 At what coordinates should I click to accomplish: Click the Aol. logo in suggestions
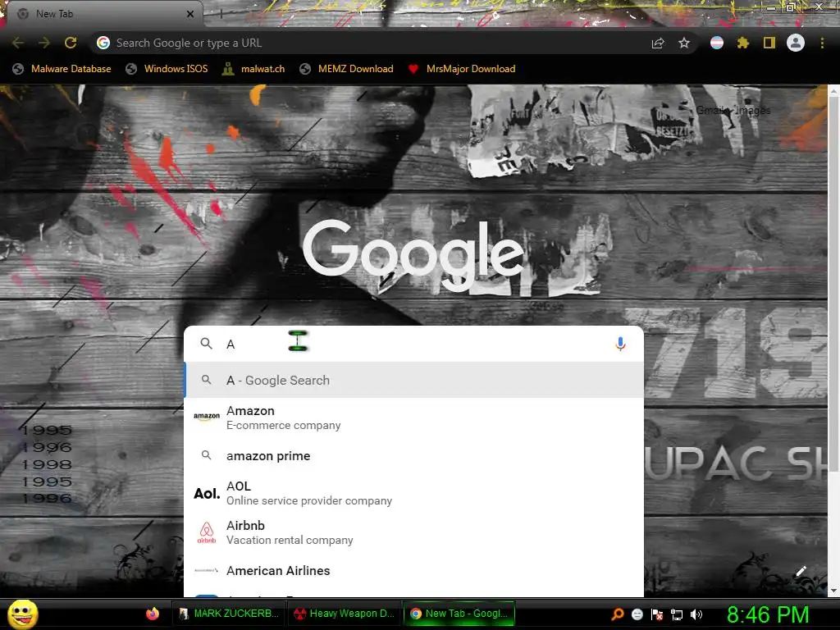pos(207,493)
